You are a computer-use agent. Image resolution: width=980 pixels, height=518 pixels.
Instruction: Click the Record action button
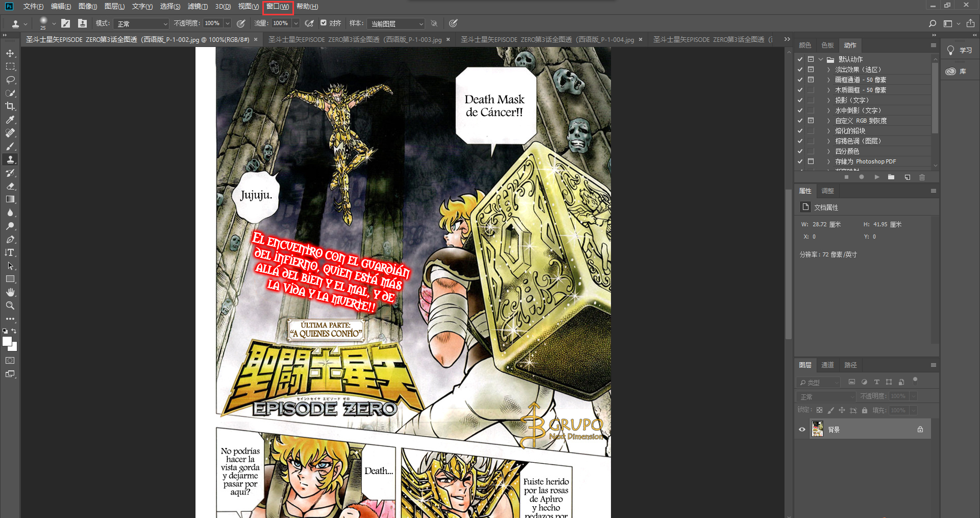(862, 177)
